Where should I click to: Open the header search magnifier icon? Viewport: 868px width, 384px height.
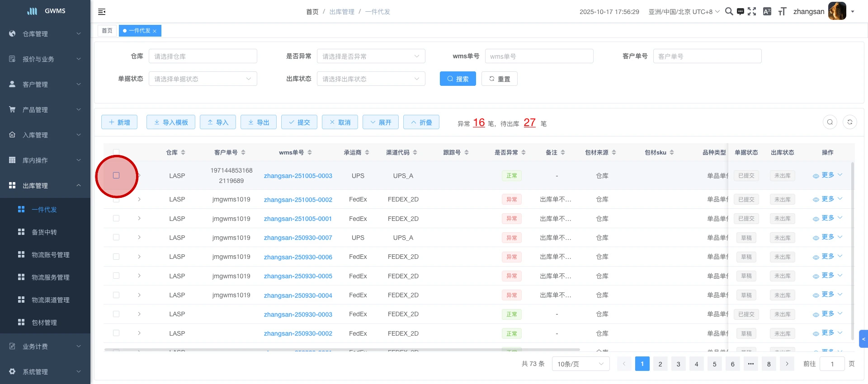729,11
